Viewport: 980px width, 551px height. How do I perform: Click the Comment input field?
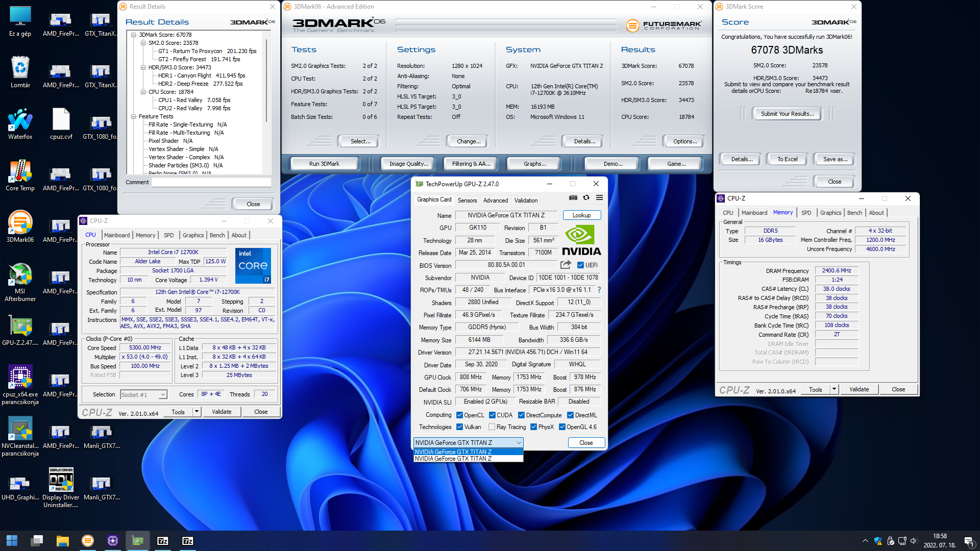[211, 182]
